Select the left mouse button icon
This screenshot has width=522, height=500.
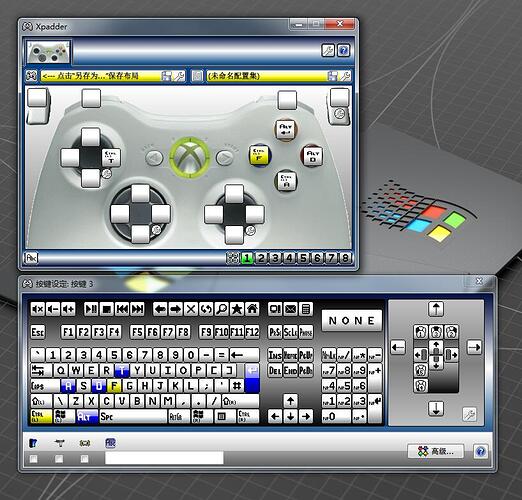click(x=421, y=332)
